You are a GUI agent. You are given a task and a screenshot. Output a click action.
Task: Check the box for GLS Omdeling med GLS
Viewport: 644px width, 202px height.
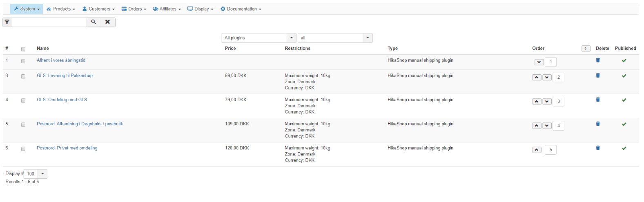(23, 100)
